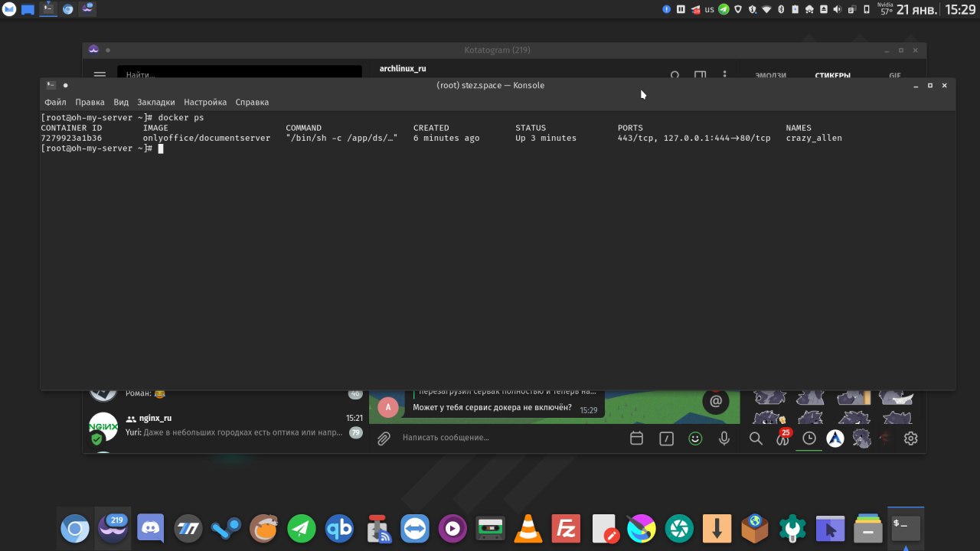Click the Bluetooth icon in system tray
The height and width of the screenshot is (551, 980).
781,9
